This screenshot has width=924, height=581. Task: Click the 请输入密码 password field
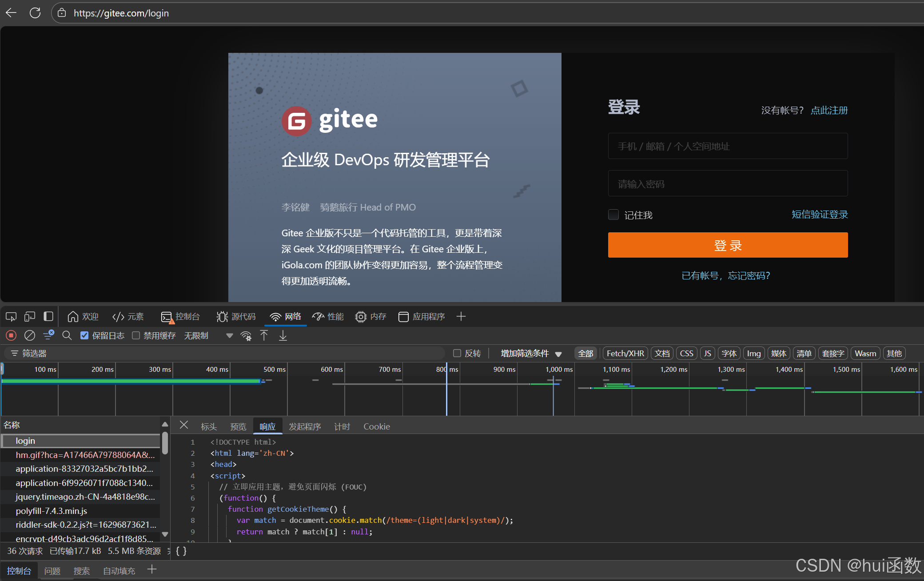728,183
